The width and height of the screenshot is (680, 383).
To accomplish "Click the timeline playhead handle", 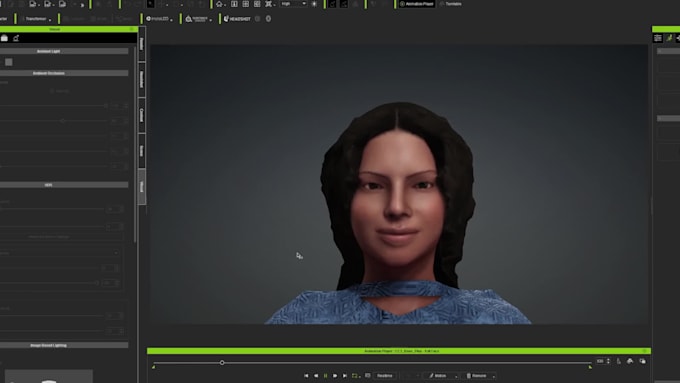I will pyautogui.click(x=222, y=362).
